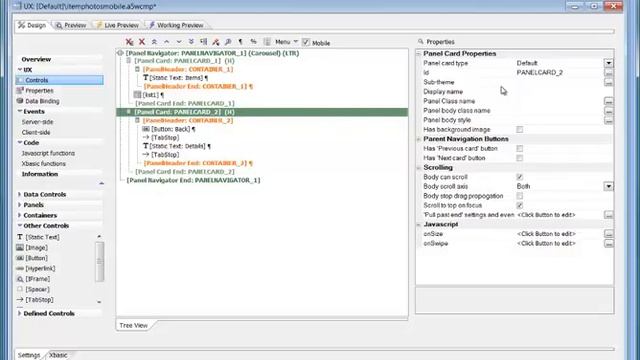The height and width of the screenshot is (360, 640).
Task: Check Has 'Previous card' button
Action: [520, 149]
